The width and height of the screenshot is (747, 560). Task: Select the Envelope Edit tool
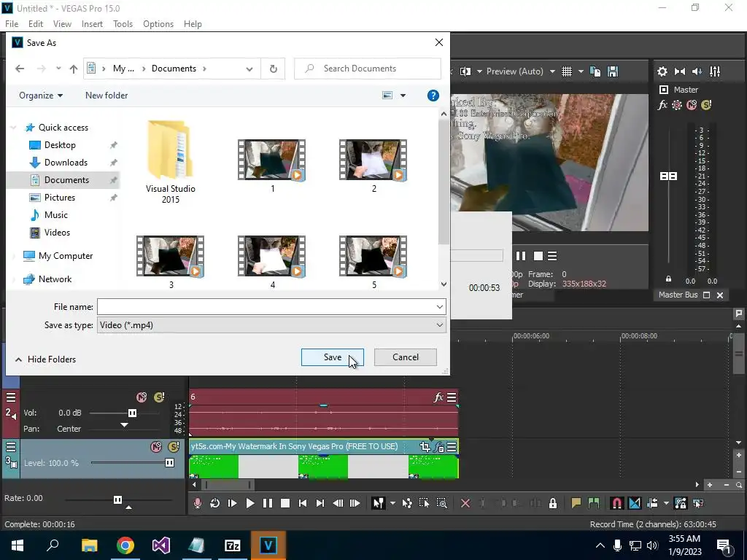(407, 503)
